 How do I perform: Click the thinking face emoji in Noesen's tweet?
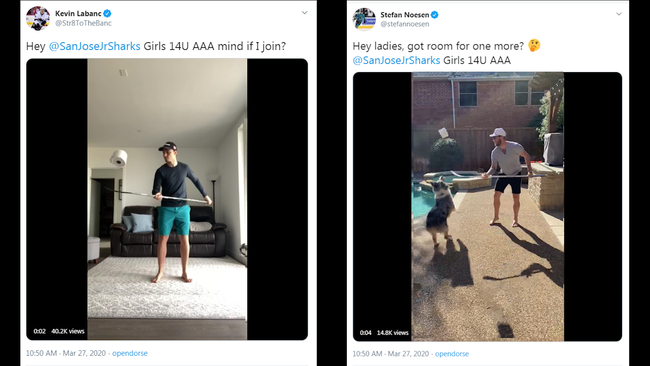click(534, 45)
